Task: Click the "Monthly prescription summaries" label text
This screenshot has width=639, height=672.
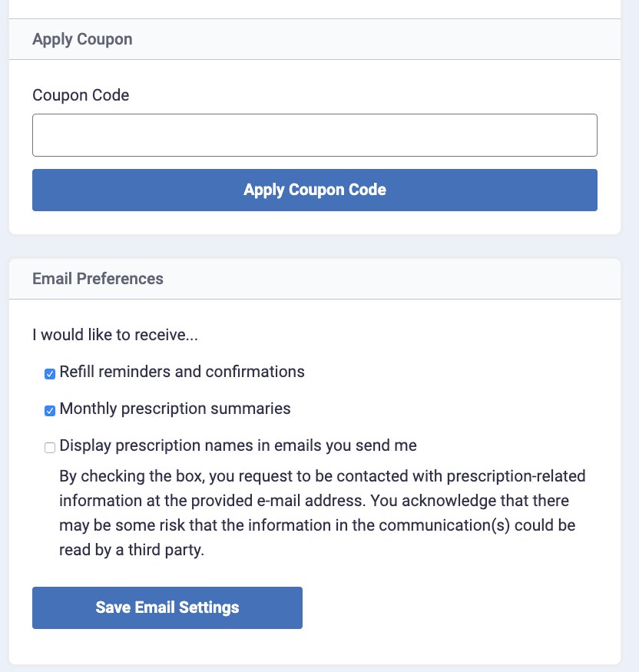Action: 175,409
